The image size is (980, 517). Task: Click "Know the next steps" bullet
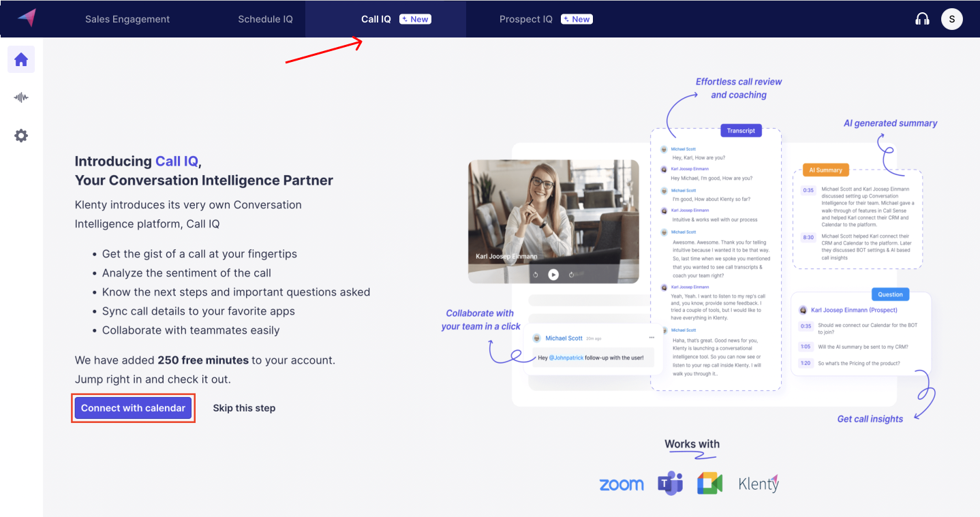click(x=236, y=292)
